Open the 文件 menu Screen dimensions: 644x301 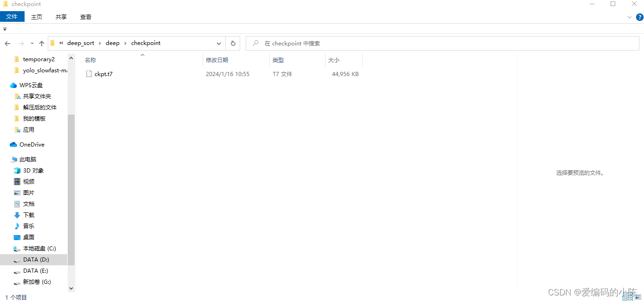pyautogui.click(x=12, y=16)
